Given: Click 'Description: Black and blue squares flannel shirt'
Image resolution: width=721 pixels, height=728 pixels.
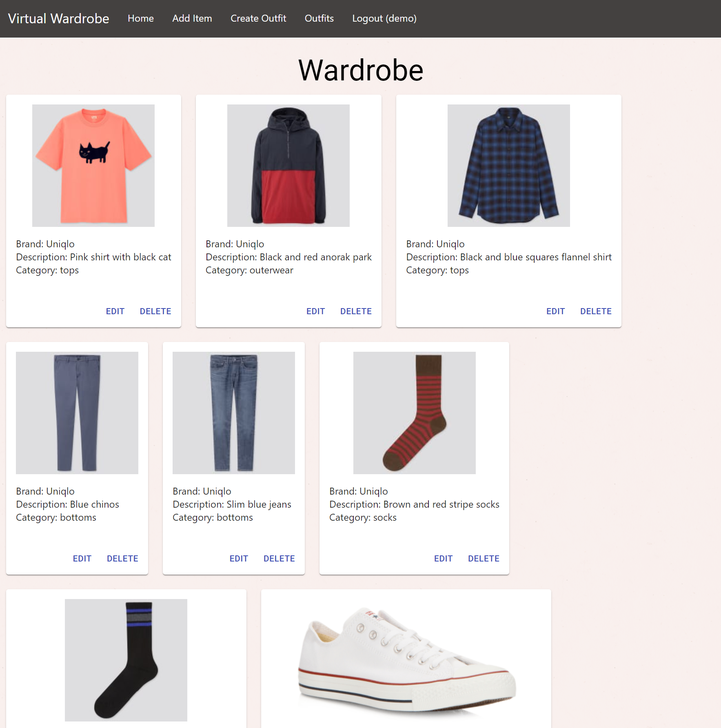Looking at the screenshot, I should point(509,257).
